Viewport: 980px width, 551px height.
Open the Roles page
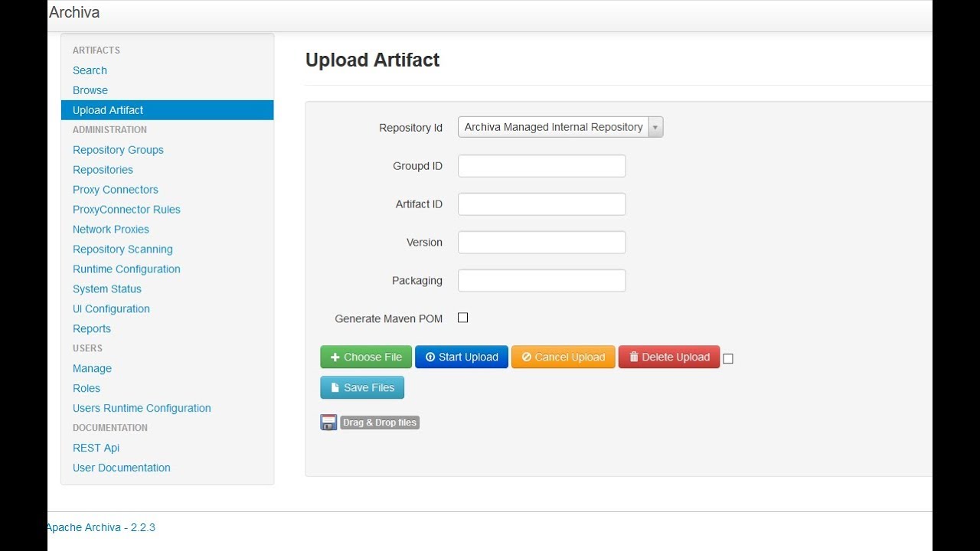87,389
